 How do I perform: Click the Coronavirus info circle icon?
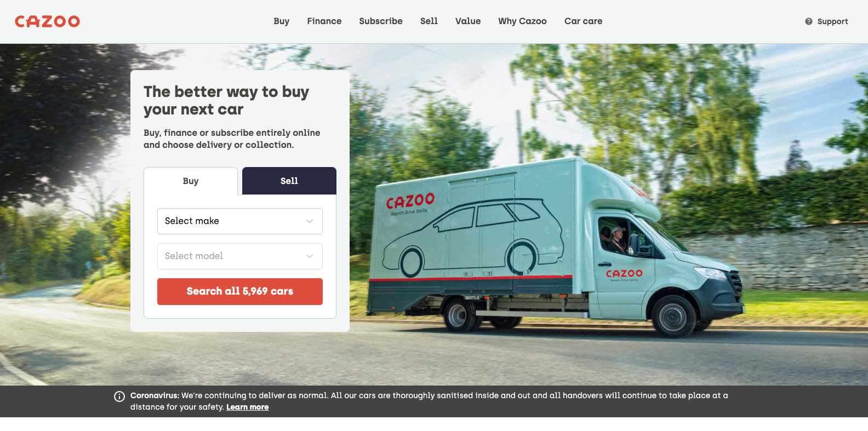119,396
